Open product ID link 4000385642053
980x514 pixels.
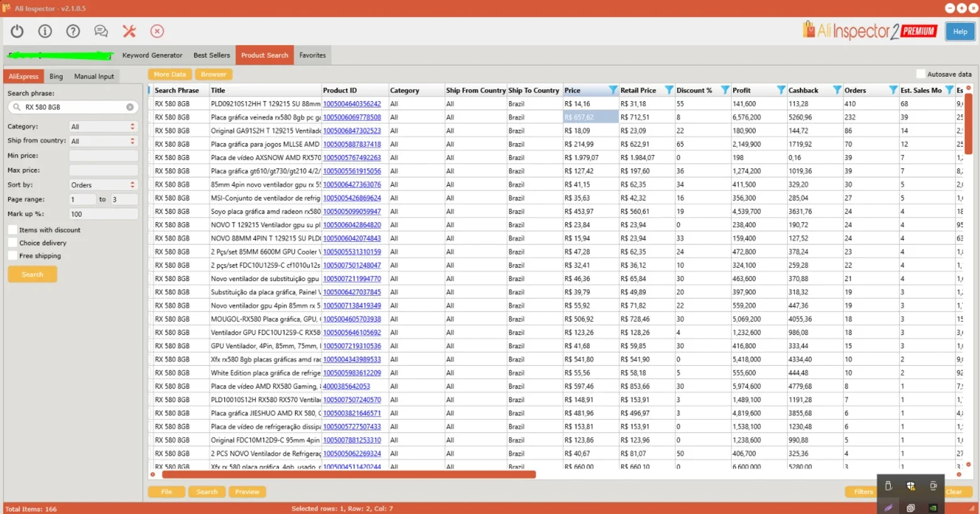[346, 386]
